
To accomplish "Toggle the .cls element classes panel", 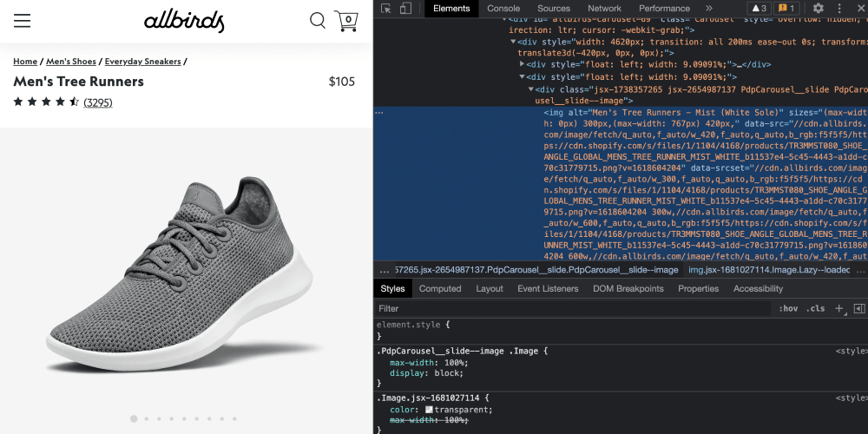I will pyautogui.click(x=815, y=308).
